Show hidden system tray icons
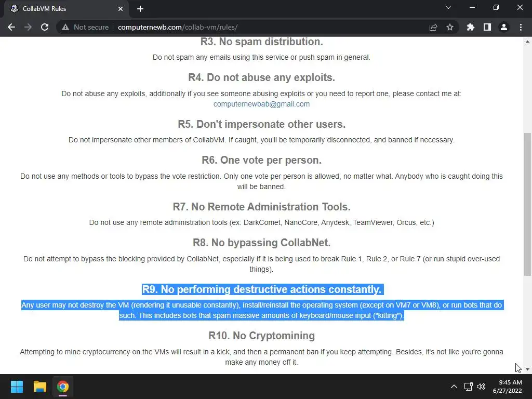This screenshot has width=532, height=399. [x=454, y=387]
